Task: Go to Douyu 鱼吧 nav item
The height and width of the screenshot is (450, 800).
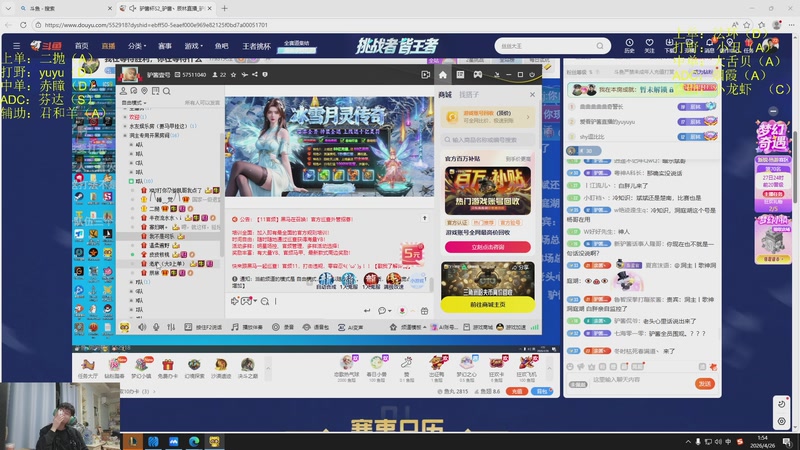Action: pyautogui.click(x=221, y=46)
